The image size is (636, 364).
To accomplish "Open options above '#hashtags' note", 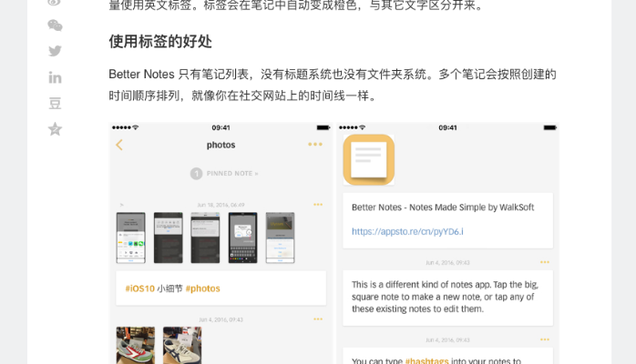I will (x=545, y=339).
